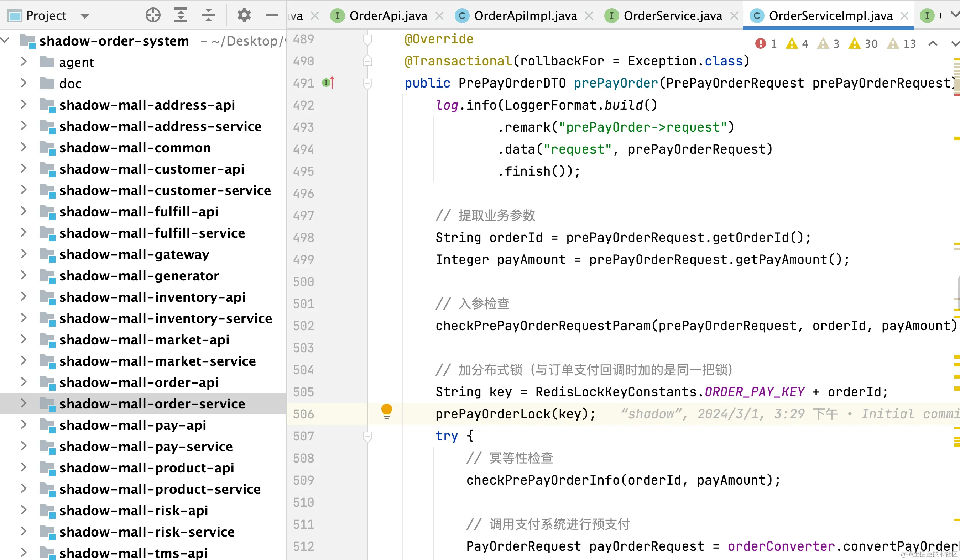Open the Project view dropdown
960x560 pixels.
coord(85,16)
